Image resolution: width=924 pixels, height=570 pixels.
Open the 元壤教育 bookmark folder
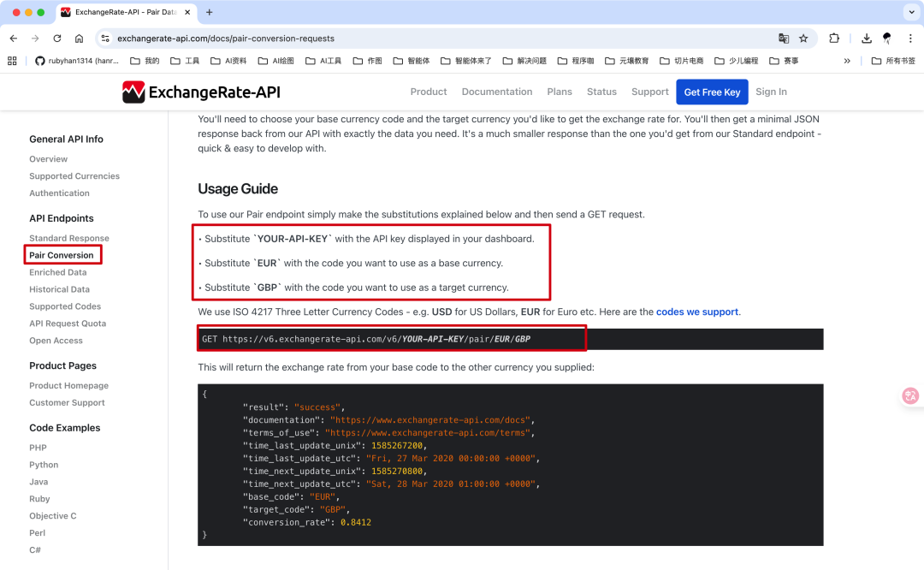tap(627, 61)
